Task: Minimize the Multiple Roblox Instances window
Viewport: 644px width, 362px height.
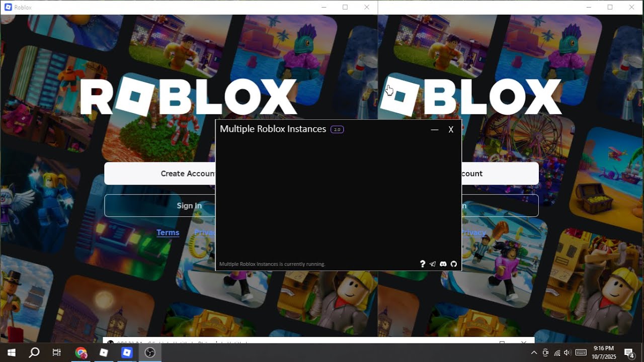Action: coord(435,130)
